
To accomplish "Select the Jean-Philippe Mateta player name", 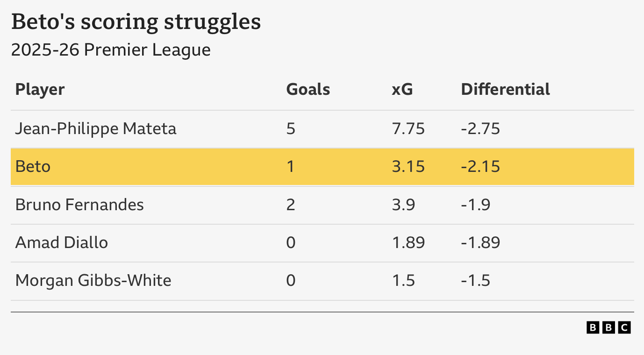I will point(96,128).
